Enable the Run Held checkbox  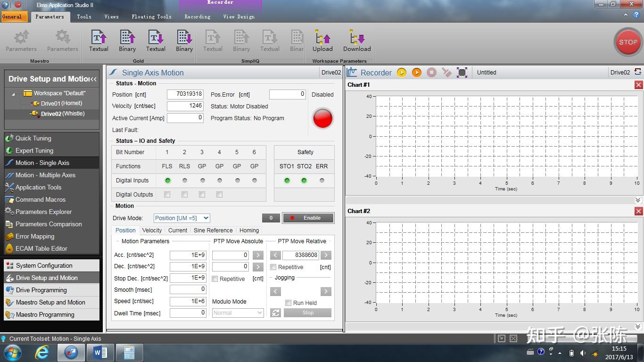coord(289,303)
